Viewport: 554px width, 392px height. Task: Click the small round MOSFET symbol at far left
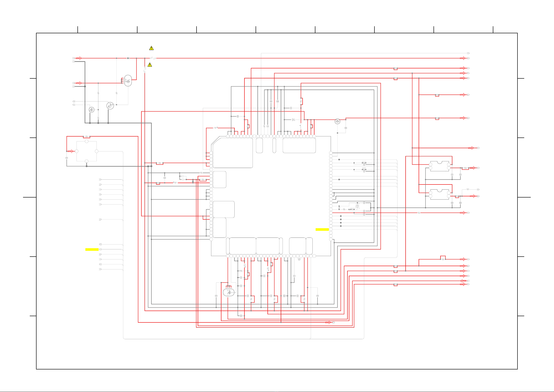tap(92, 110)
